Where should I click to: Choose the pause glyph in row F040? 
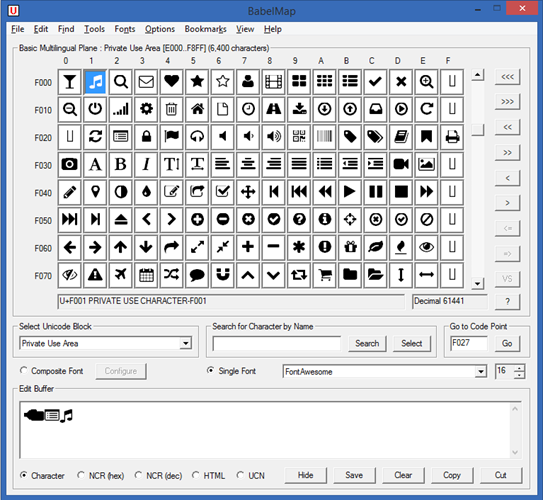375,192
